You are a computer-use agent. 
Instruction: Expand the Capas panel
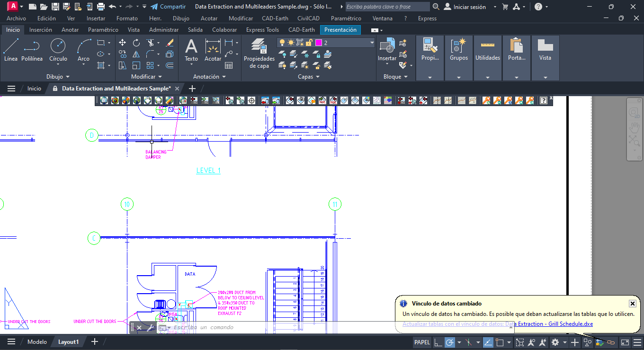click(x=309, y=77)
